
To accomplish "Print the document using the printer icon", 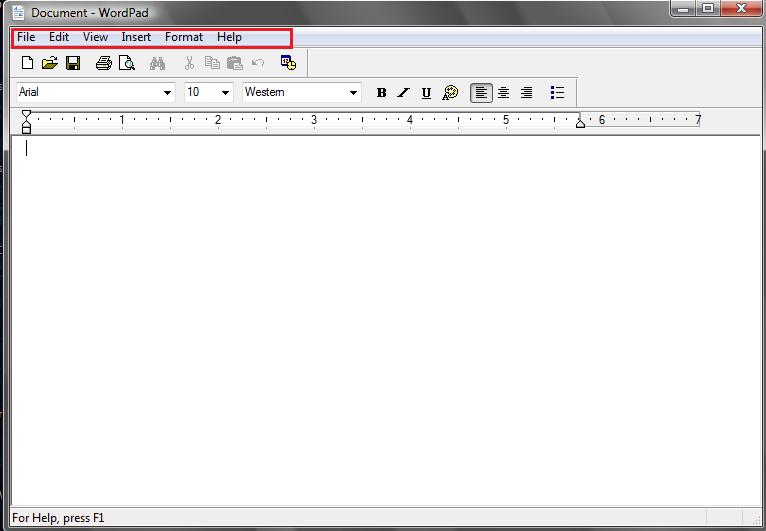I will coord(104,63).
